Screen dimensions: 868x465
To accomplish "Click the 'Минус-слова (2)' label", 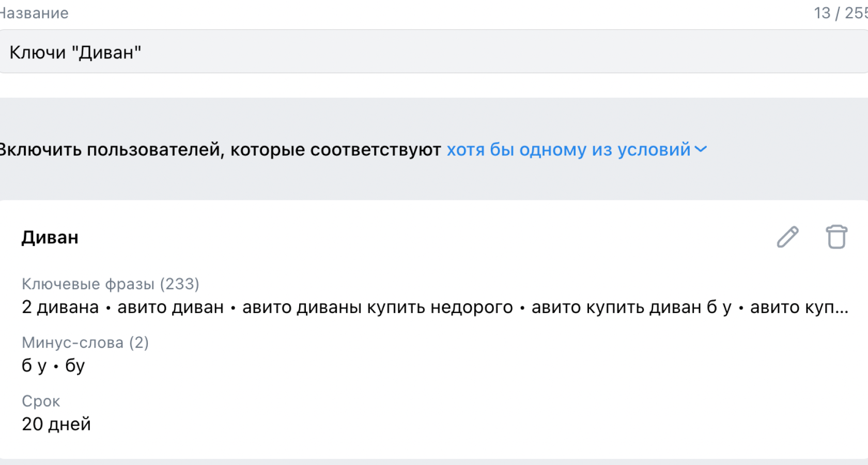I will pos(85,343).
